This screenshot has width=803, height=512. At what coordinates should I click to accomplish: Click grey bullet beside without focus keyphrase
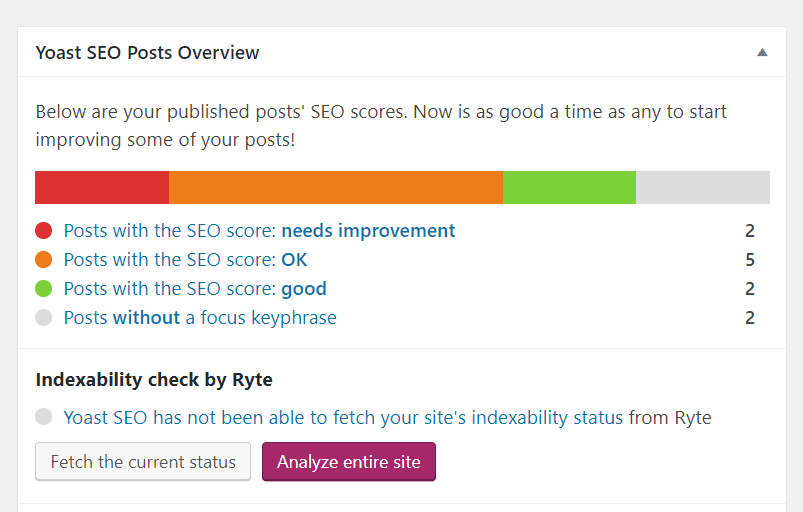coord(44,317)
